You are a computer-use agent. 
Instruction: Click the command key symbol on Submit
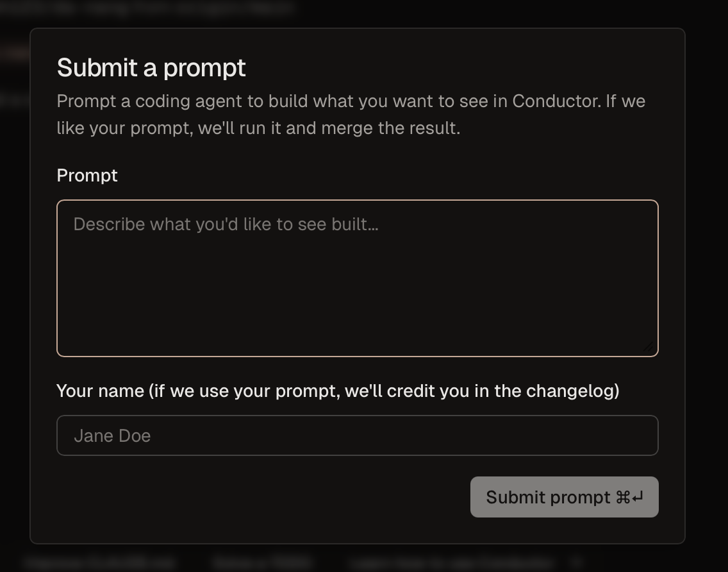pyautogui.click(x=622, y=497)
